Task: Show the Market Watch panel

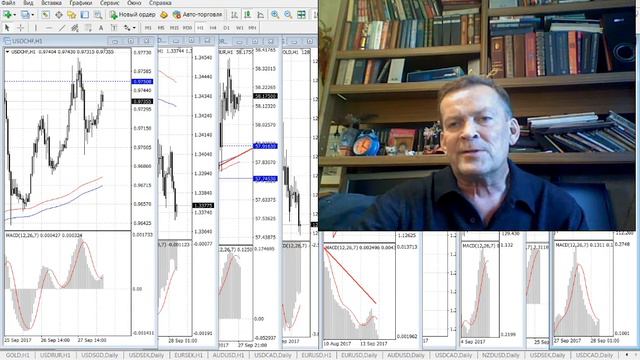Action: pyautogui.click(x=45, y=15)
